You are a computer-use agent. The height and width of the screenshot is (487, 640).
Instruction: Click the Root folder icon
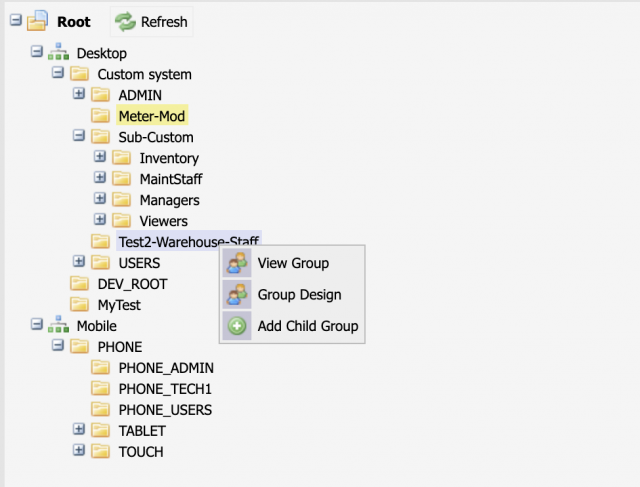37,22
